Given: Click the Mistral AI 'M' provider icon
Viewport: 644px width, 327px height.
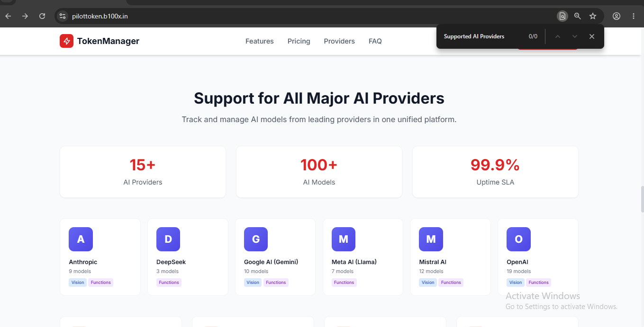Looking at the screenshot, I should coord(431,239).
